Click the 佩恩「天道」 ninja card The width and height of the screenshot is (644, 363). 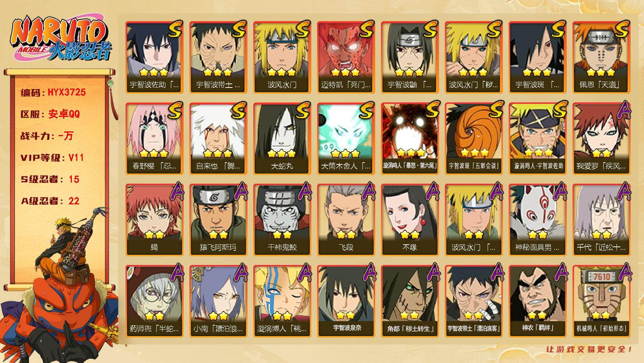tap(601, 57)
